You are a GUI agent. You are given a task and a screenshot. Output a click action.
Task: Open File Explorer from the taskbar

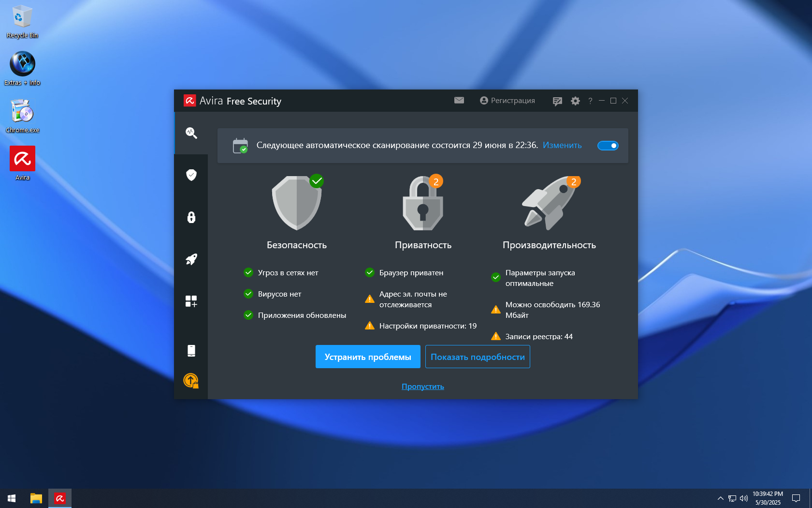(x=36, y=498)
